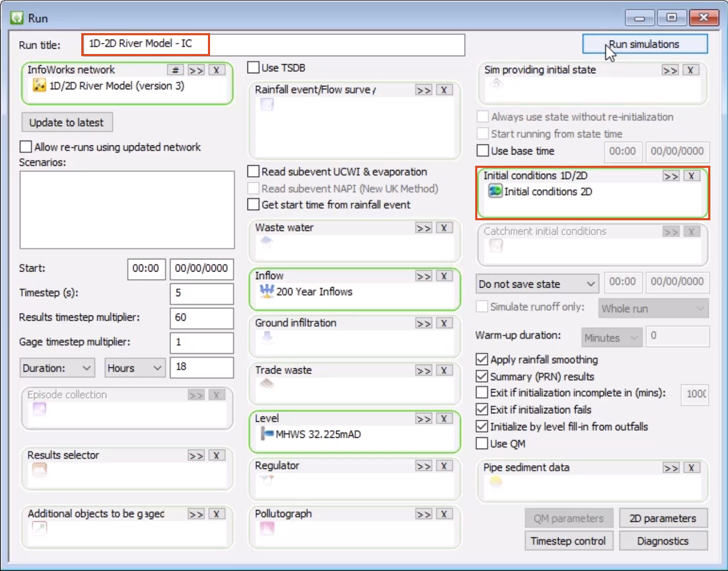The image size is (728, 571).
Task: Browse Ground infiltration with >> button
Action: tap(424, 323)
